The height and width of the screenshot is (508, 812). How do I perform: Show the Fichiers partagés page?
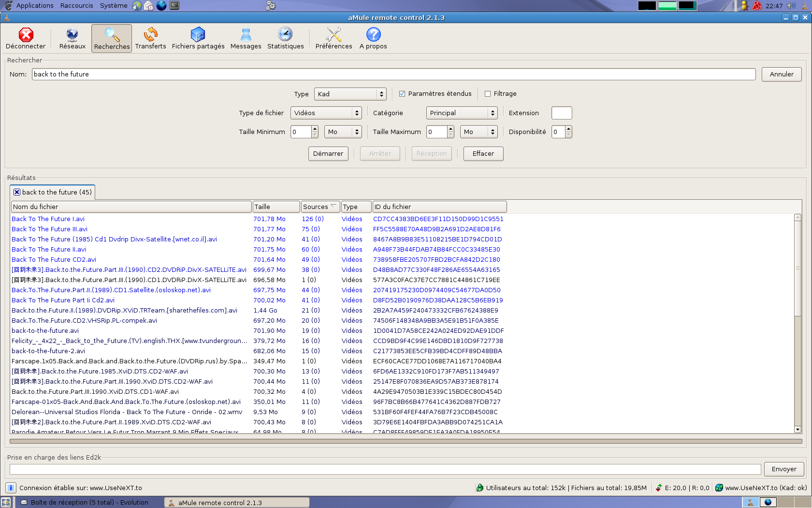tap(198, 38)
